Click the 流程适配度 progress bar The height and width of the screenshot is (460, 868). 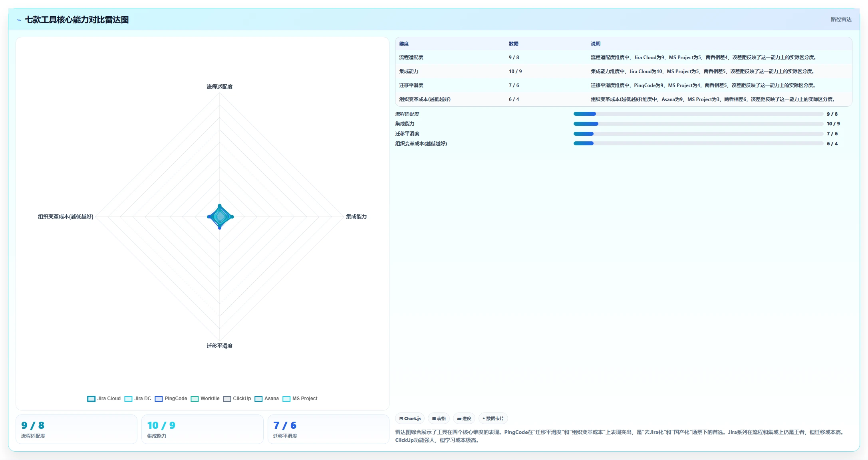698,114
